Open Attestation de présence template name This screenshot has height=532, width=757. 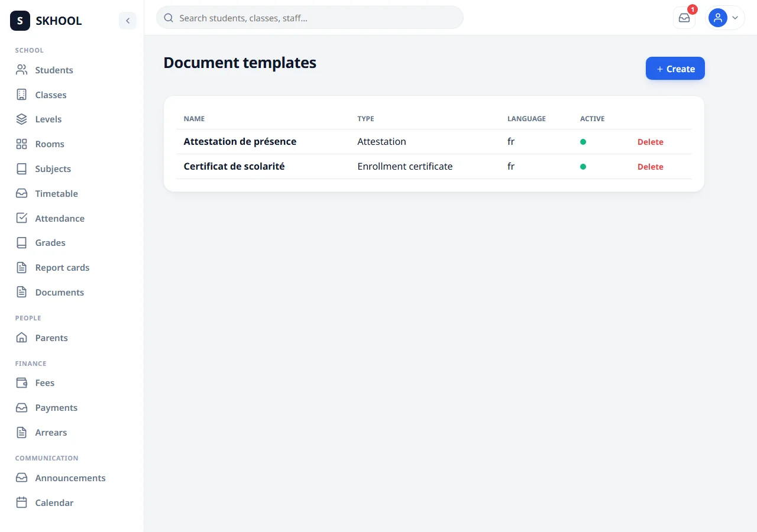coord(240,141)
